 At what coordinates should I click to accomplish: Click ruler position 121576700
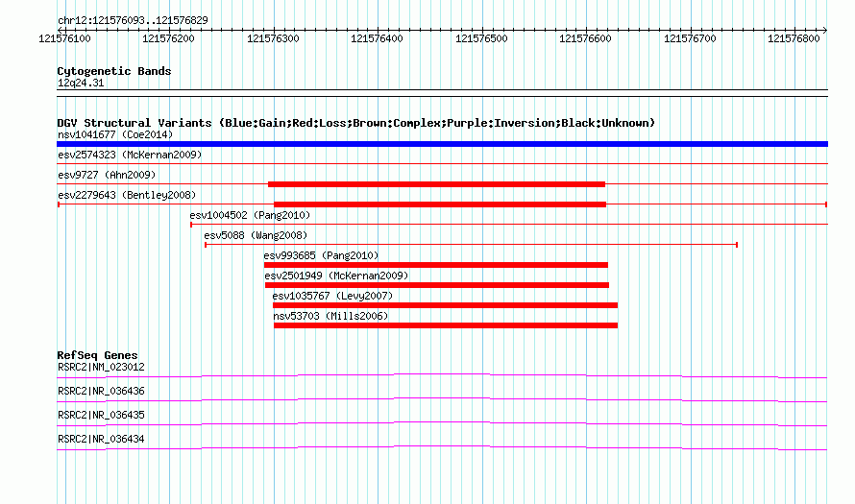click(x=690, y=38)
